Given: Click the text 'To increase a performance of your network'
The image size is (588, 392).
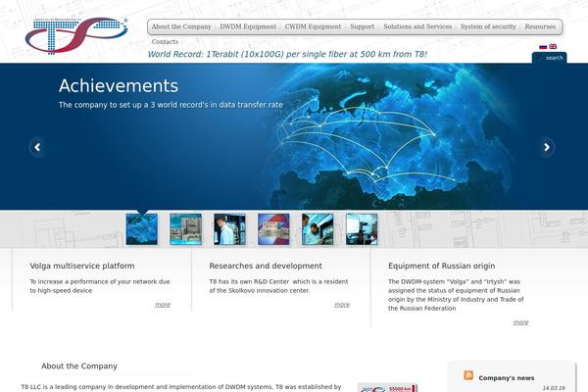Looking at the screenshot, I should pyautogui.click(x=100, y=286).
